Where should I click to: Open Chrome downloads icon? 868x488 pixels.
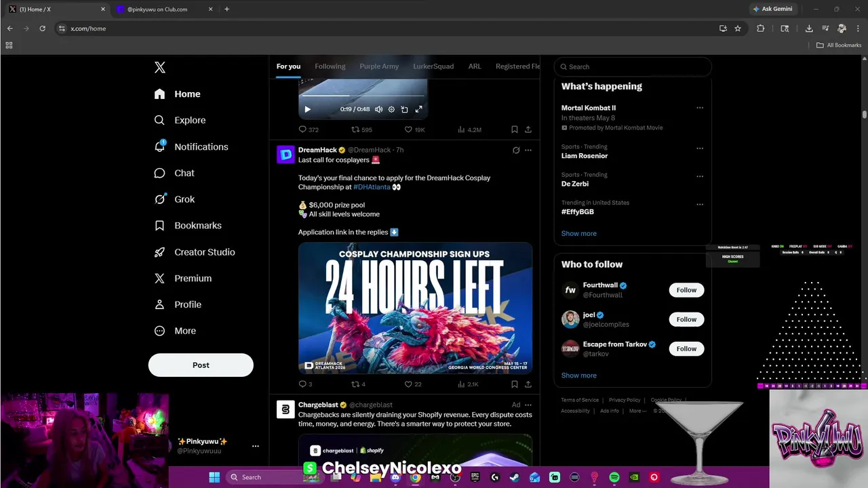tap(809, 28)
